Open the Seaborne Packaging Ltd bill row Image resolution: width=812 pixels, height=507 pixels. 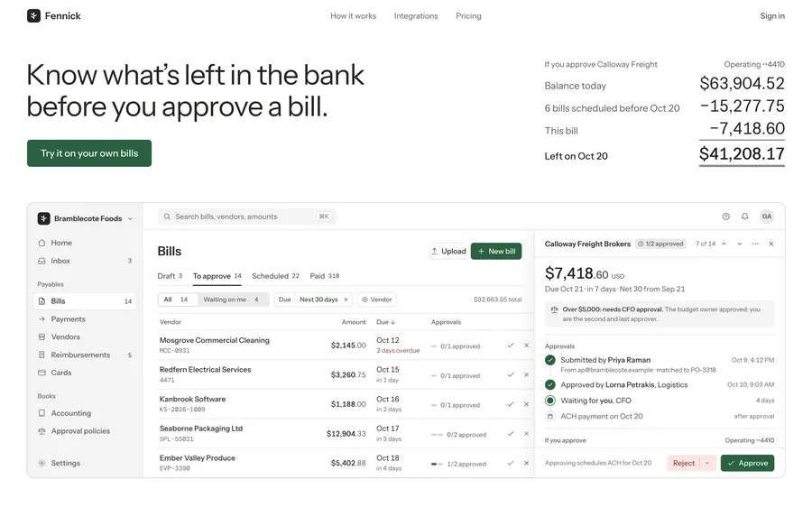point(346,434)
